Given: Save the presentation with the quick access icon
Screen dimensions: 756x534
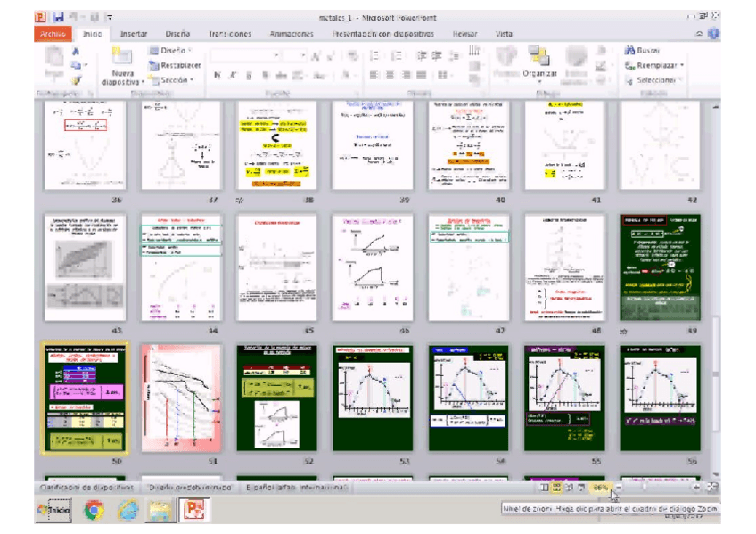Looking at the screenshot, I should tap(58, 17).
